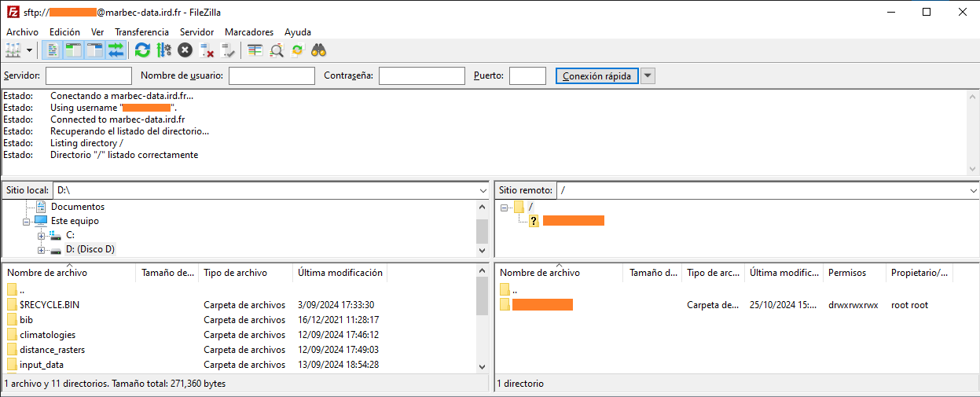The height and width of the screenshot is (397, 980).
Task: Open the directory listing filters dialog
Action: tap(255, 50)
